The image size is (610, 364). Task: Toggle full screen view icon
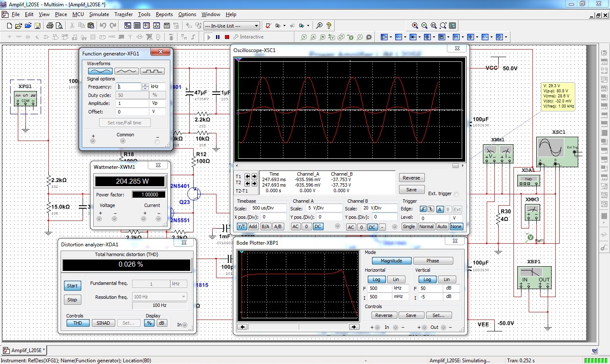(x=452, y=26)
